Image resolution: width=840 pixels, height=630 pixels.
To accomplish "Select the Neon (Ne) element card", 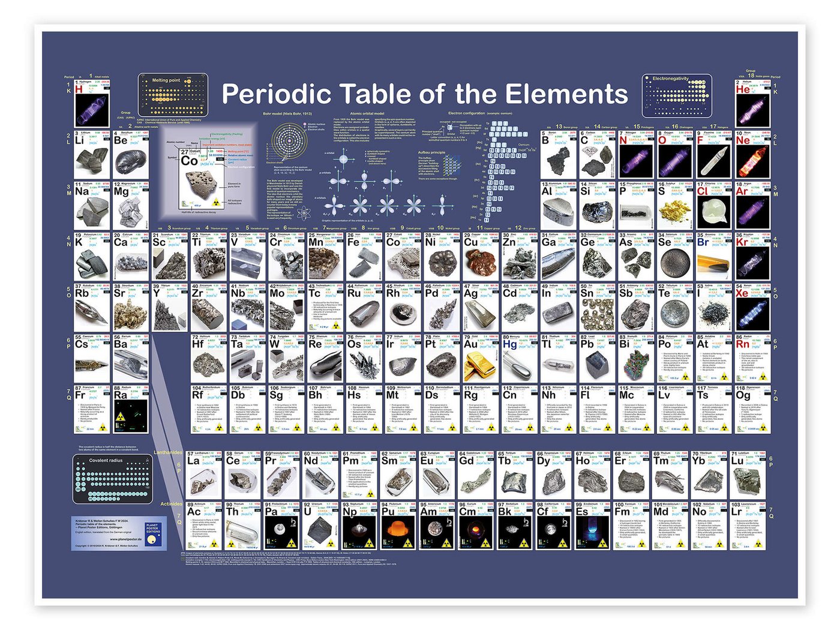I will [x=754, y=154].
